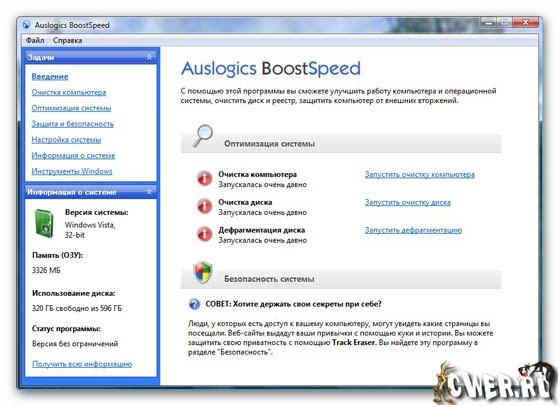Click the Windows security shield icon
This screenshot has height=407, width=560.
[203, 272]
